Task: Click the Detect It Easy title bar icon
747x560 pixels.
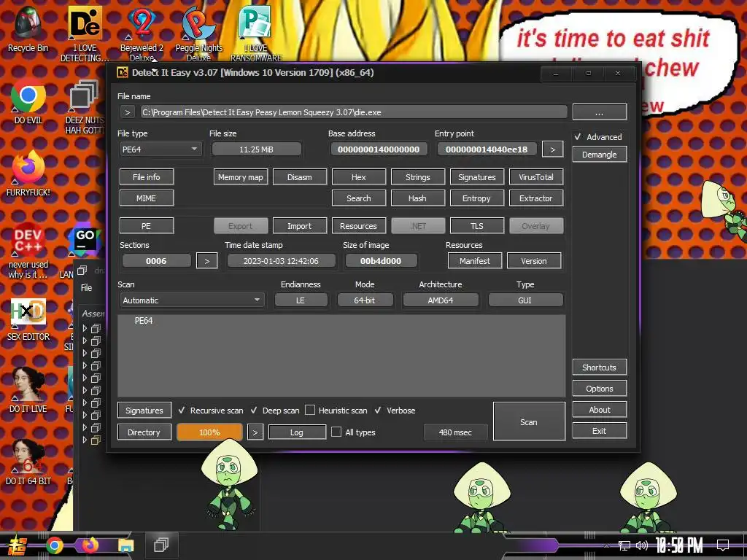Action: tap(123, 72)
